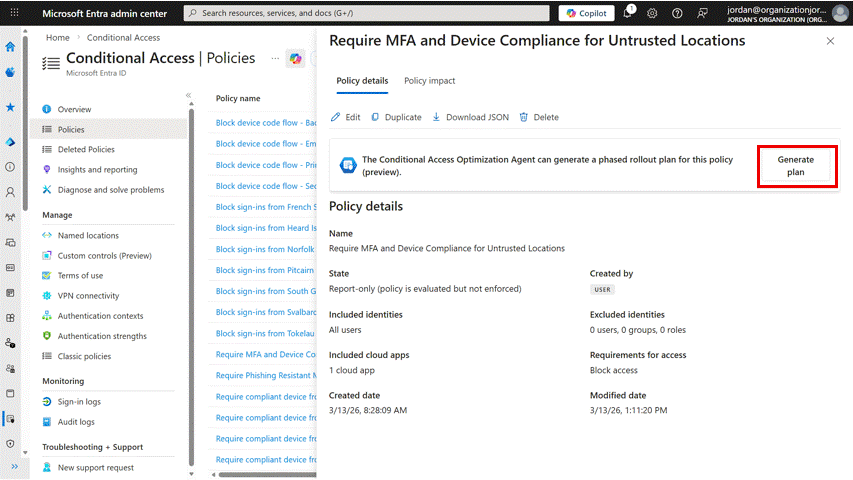This screenshot has width=853, height=480.
Task: Click Delete in the policy toolbar
Action: click(x=539, y=117)
